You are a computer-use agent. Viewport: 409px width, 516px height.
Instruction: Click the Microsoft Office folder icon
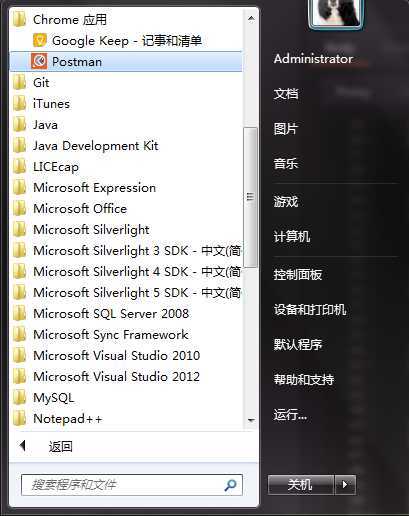pyautogui.click(x=19, y=208)
